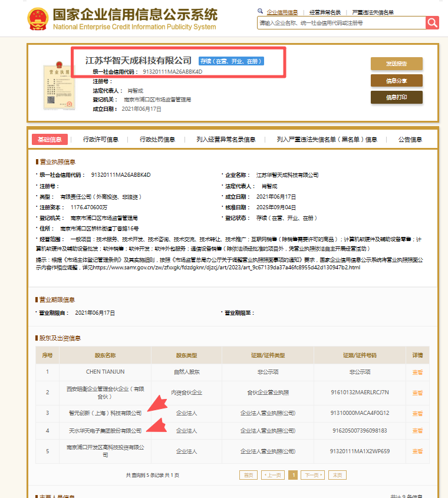Click the national emblem logo
448x498 pixels.
point(38,19)
